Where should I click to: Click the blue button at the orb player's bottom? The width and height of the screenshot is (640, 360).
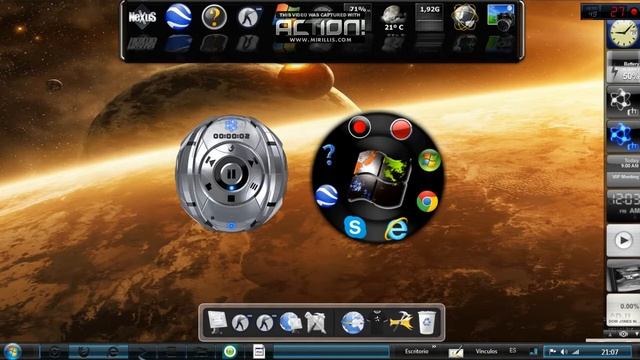pos(231,225)
